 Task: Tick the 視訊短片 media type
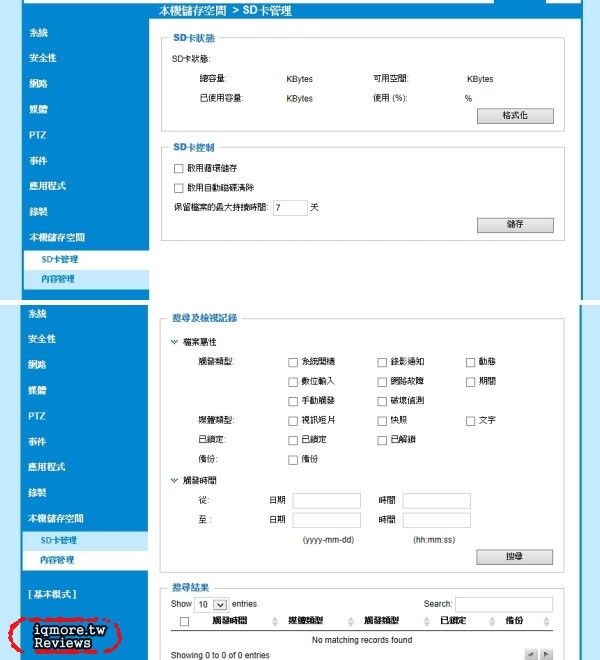click(x=293, y=421)
